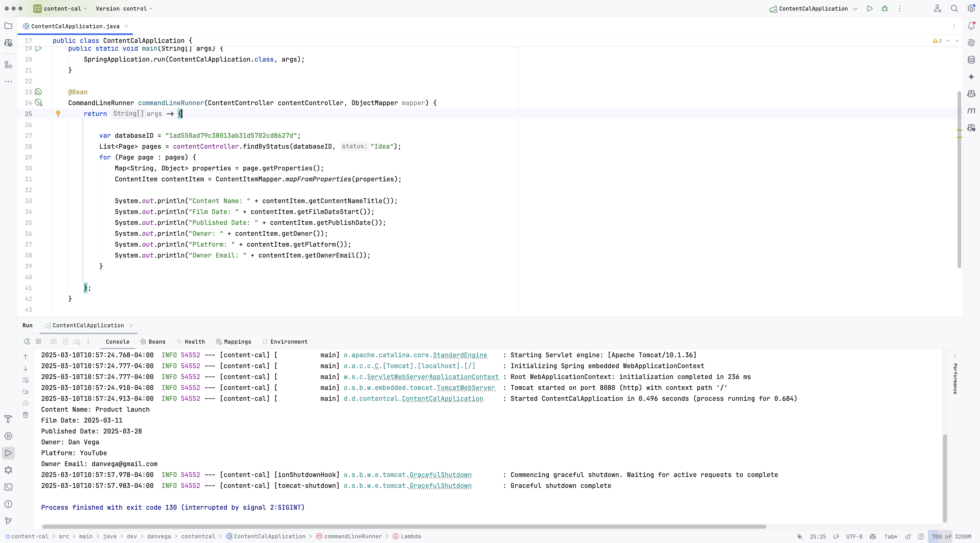The height and width of the screenshot is (543, 980).
Task: Change UTF-8 encoding in status bar
Action: click(x=854, y=537)
